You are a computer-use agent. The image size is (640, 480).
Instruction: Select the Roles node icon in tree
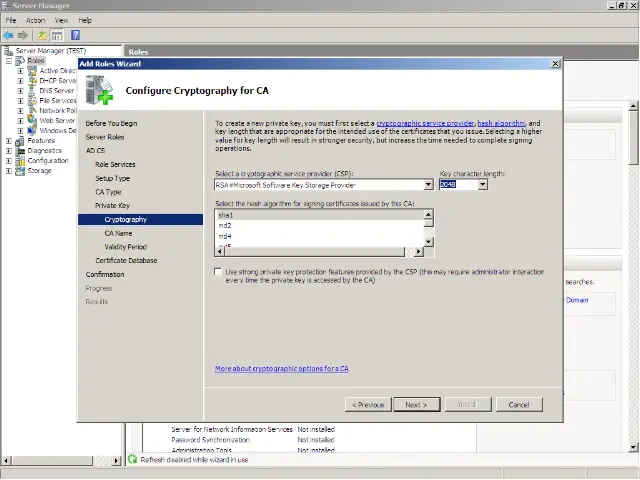(21, 61)
